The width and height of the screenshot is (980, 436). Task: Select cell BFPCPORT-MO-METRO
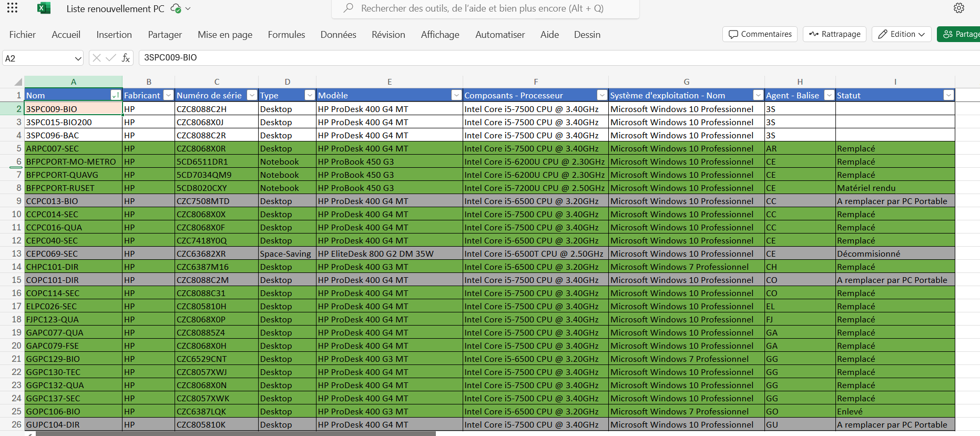[74, 161]
